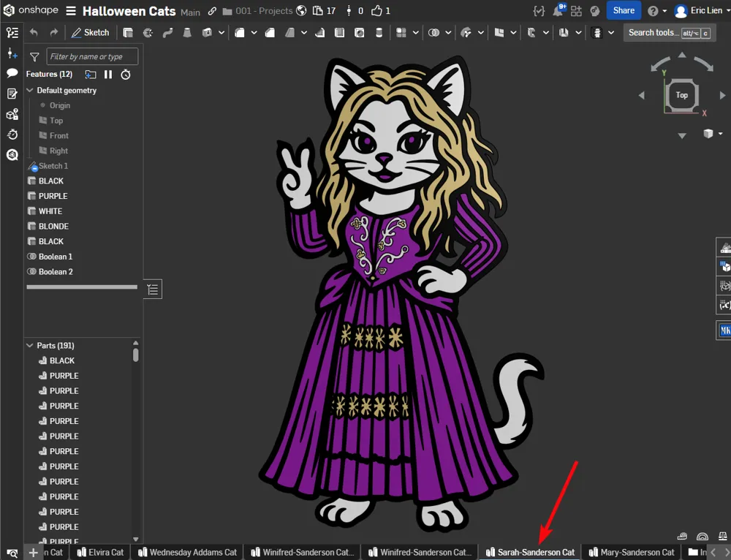The height and width of the screenshot is (560, 731).
Task: Select the Extrude tool
Action: 128,33
